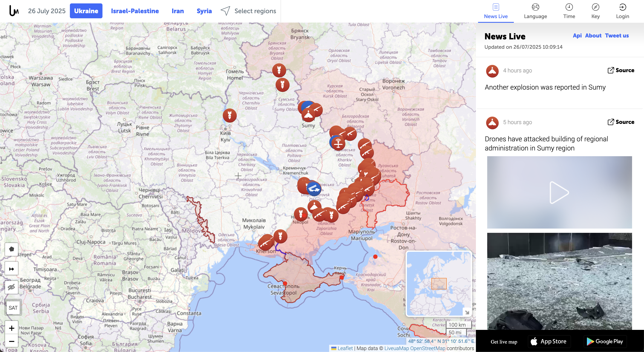The width and height of the screenshot is (644, 352).
Task: Click the bomb marker north of Kyiv
Action: 229,115
